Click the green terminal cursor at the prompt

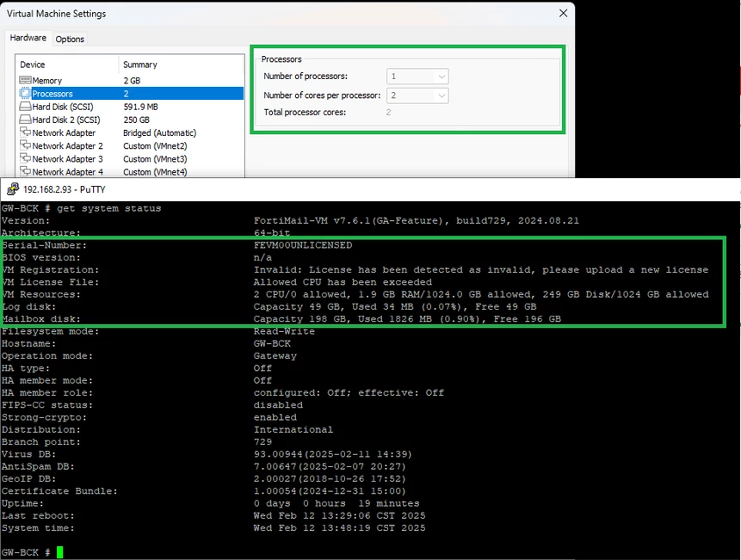point(59,552)
